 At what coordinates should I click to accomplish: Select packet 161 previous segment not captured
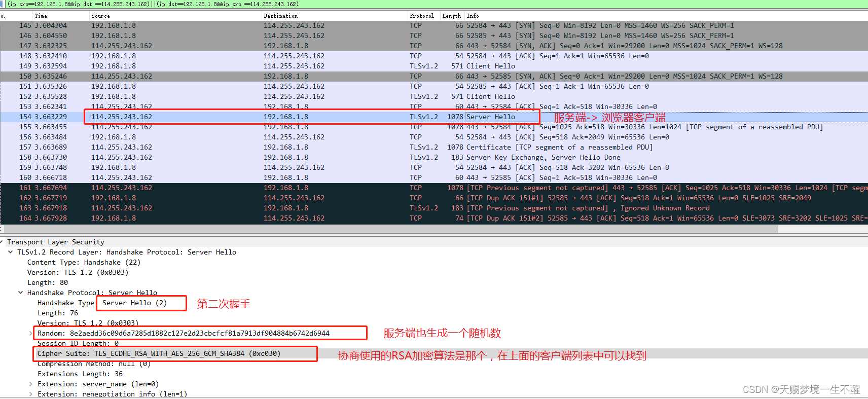pyautogui.click(x=434, y=188)
